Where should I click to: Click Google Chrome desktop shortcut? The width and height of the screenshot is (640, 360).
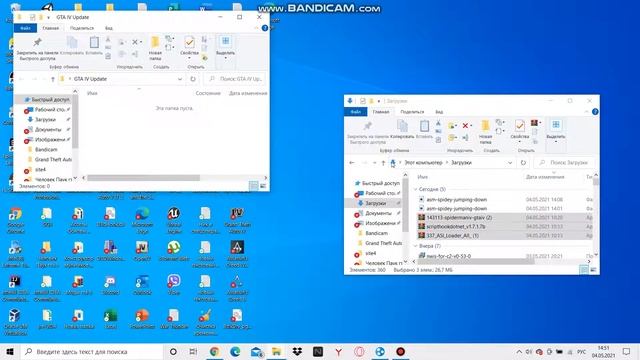[16, 220]
